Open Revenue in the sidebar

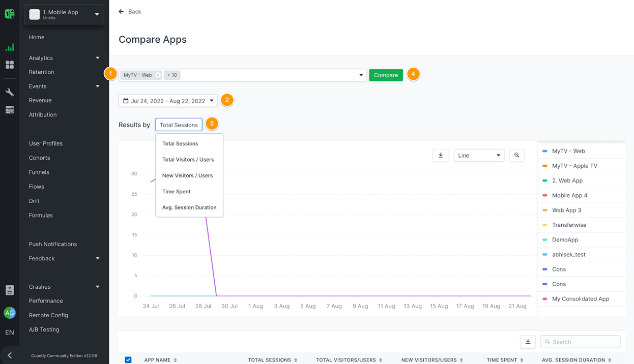(x=40, y=101)
